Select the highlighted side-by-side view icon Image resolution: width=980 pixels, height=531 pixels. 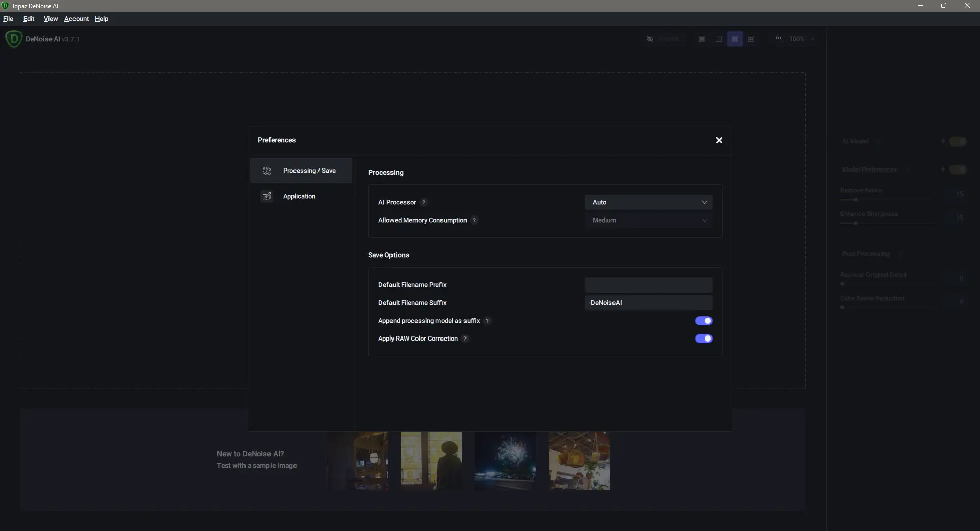735,39
